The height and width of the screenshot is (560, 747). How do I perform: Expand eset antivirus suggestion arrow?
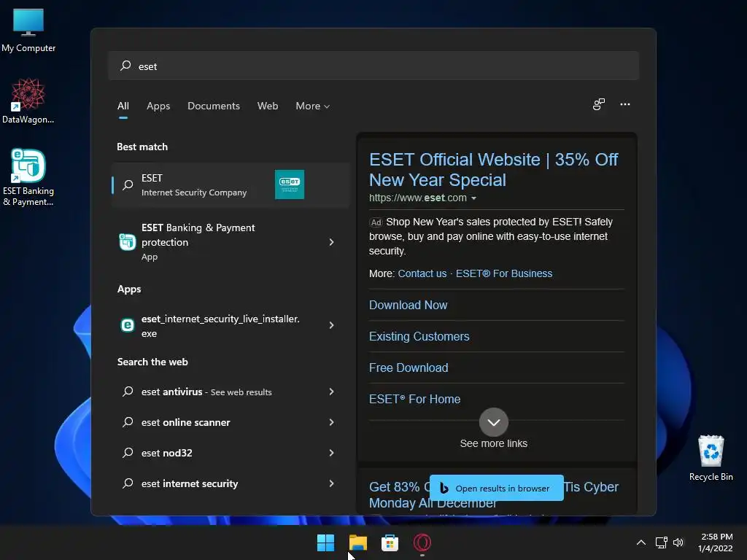tap(332, 392)
